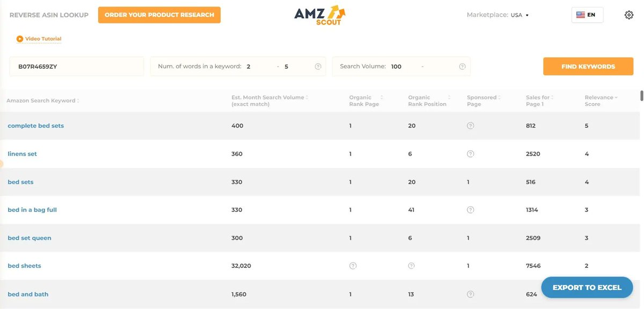Open the 'linens set' keyword link
The image size is (644, 309).
click(23, 154)
